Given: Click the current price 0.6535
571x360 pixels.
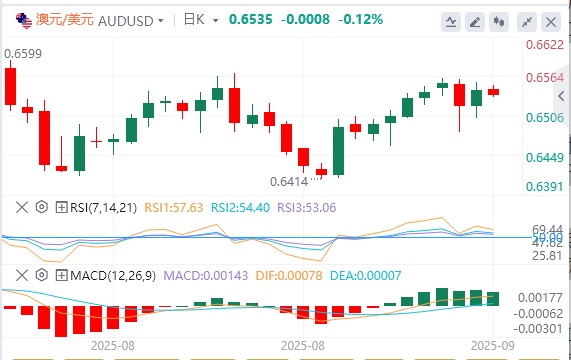Looking at the screenshot, I should (251, 19).
